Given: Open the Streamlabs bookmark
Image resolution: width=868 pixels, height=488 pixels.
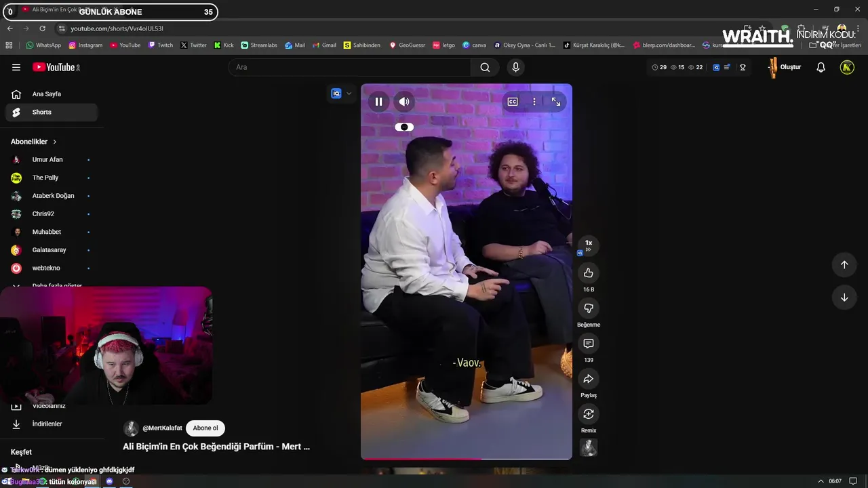Looking at the screenshot, I should [x=259, y=45].
